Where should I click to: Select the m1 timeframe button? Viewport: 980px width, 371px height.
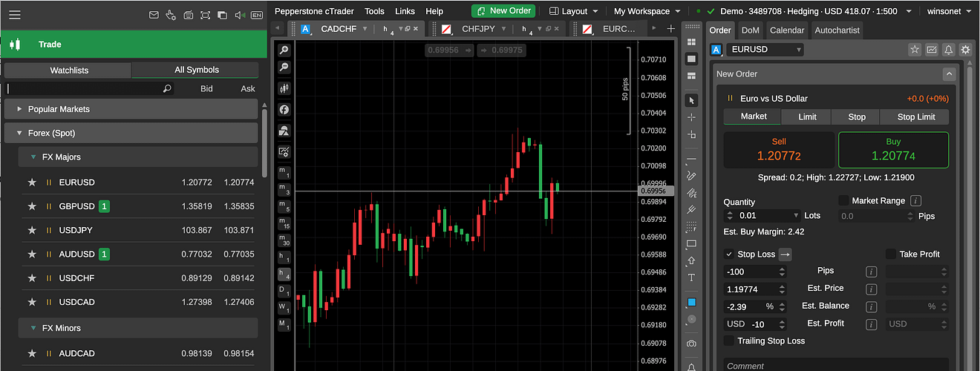[284, 172]
